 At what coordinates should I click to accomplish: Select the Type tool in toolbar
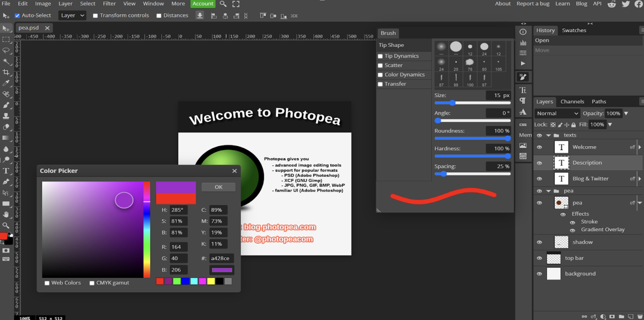[6, 171]
